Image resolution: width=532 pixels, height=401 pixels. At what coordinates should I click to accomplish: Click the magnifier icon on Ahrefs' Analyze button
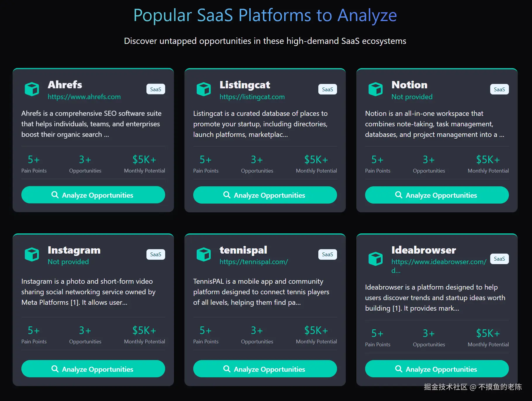[55, 195]
